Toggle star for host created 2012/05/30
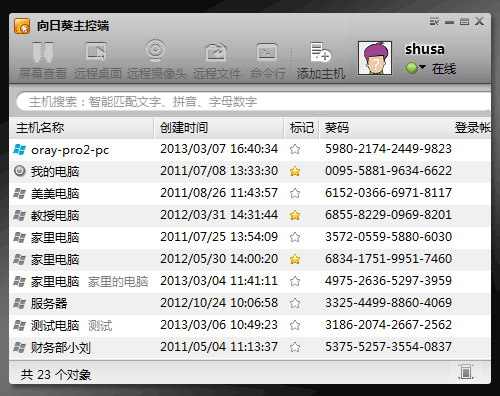Viewport: 500px width, 396px height. [295, 259]
